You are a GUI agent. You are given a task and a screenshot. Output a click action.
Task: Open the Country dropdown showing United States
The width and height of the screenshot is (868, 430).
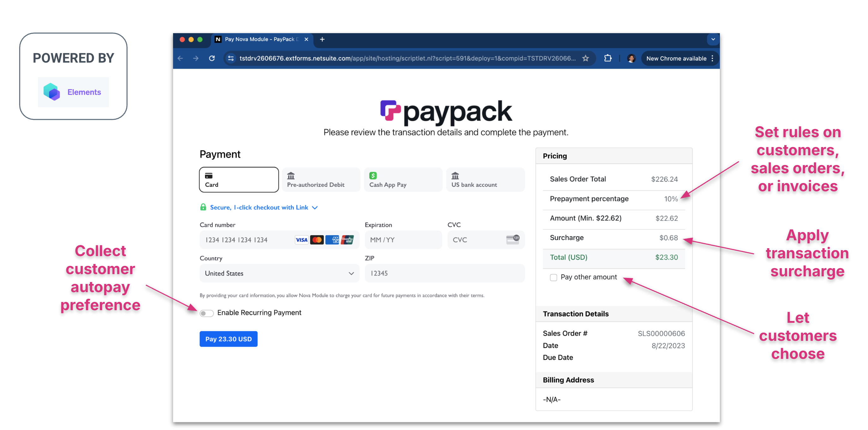click(279, 273)
